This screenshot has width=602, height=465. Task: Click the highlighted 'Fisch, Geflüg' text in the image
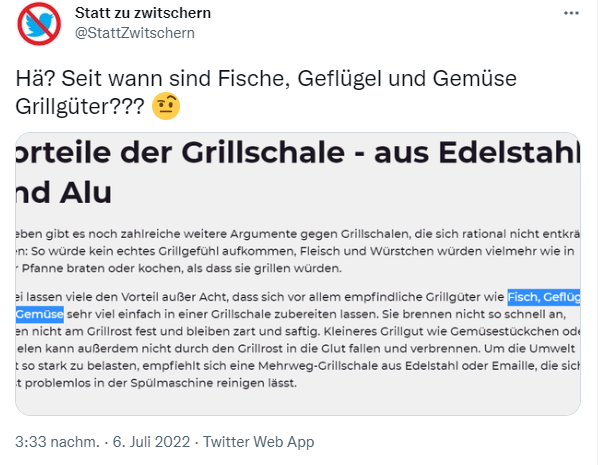click(x=543, y=298)
